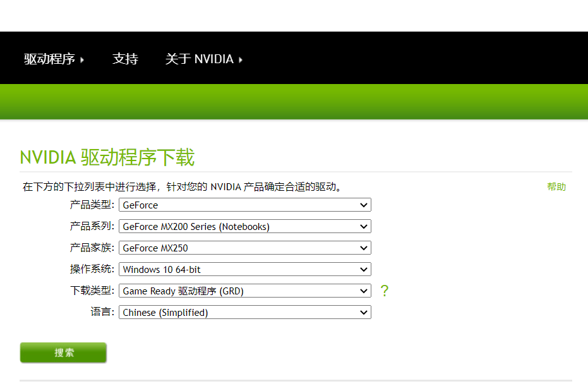Viewport: 588px width, 386px height.
Task: Expand the 产品系列 MX200 Series dropdown
Action: [245, 226]
